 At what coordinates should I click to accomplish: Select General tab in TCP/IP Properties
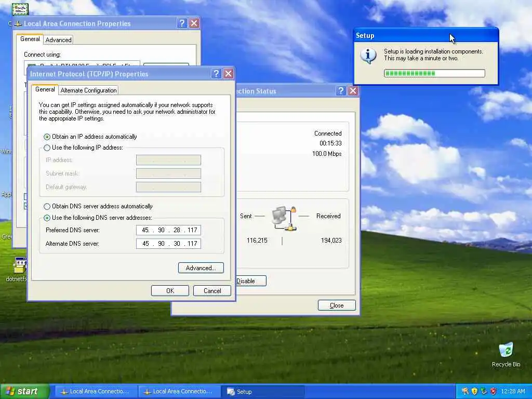coord(45,89)
